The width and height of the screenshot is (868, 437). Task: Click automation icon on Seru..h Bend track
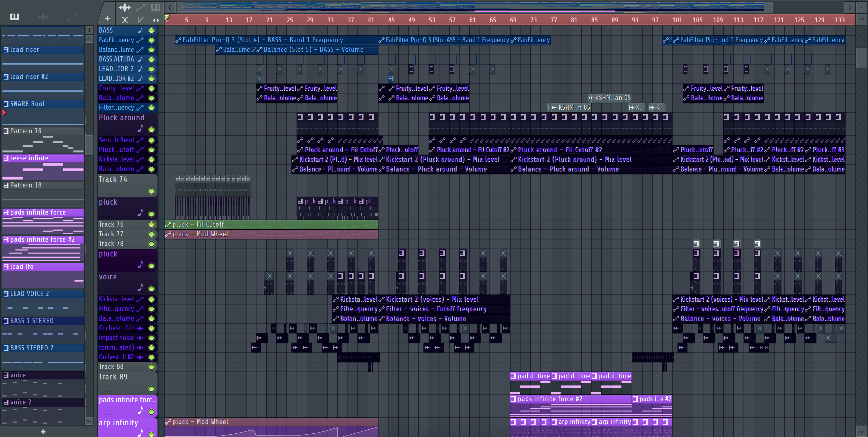click(x=140, y=140)
